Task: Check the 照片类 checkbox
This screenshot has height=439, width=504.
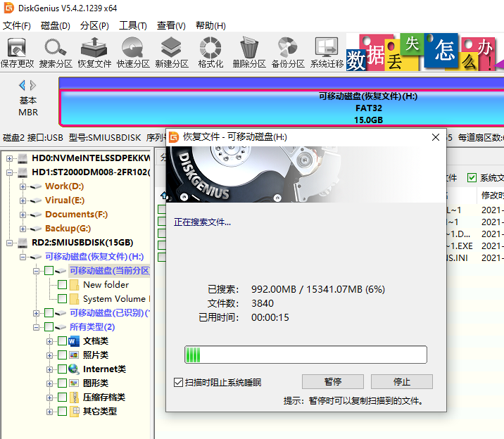Action: (x=63, y=355)
